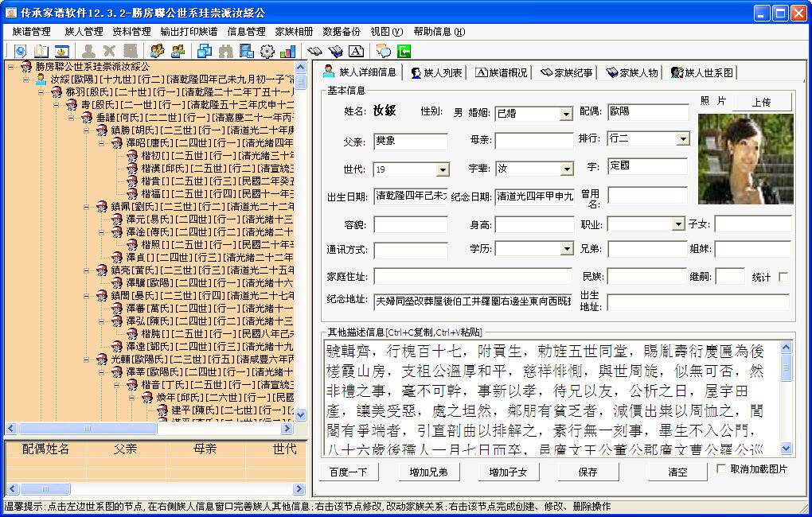The height and width of the screenshot is (517, 812).
Task: Select tree node 汝綏[歐陽][十九世]
Action: tap(171, 80)
